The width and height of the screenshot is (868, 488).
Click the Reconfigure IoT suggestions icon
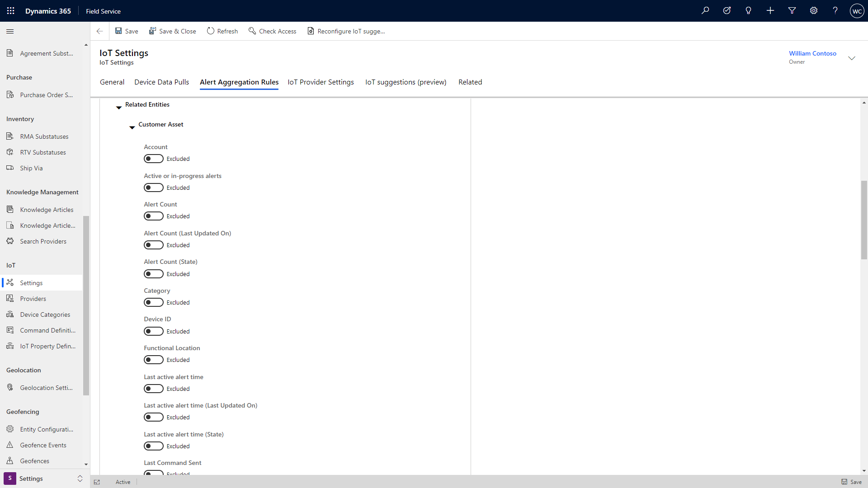[310, 31]
